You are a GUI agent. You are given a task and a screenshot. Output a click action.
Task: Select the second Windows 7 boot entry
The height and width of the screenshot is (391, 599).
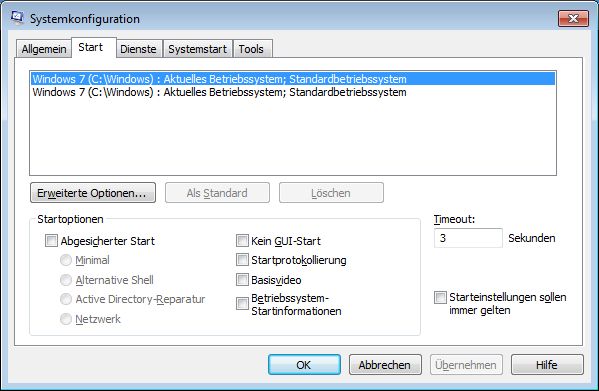[x=292, y=92]
